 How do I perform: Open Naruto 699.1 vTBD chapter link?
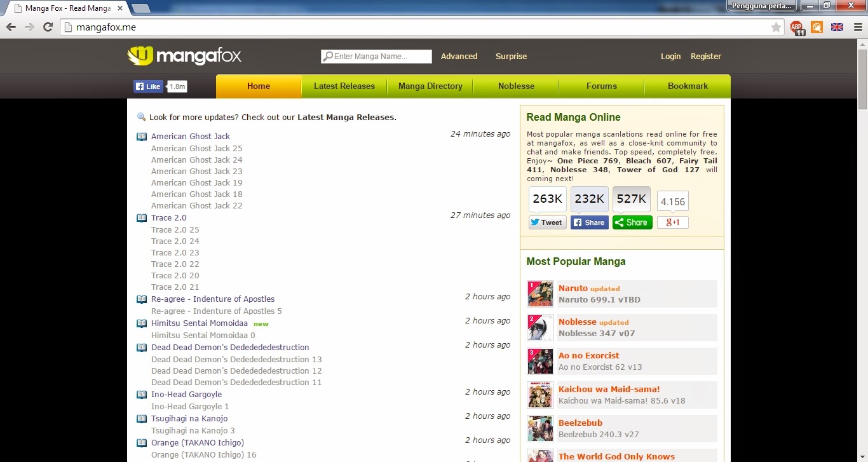(x=599, y=300)
